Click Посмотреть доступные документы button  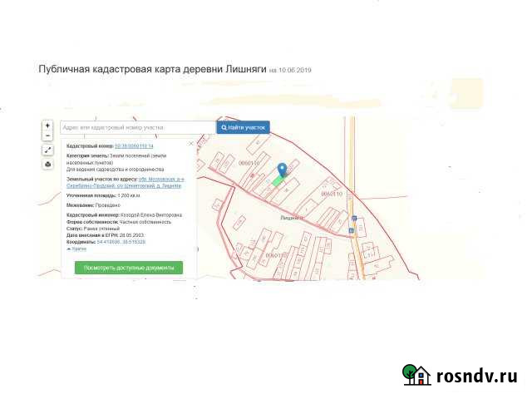[129, 268]
